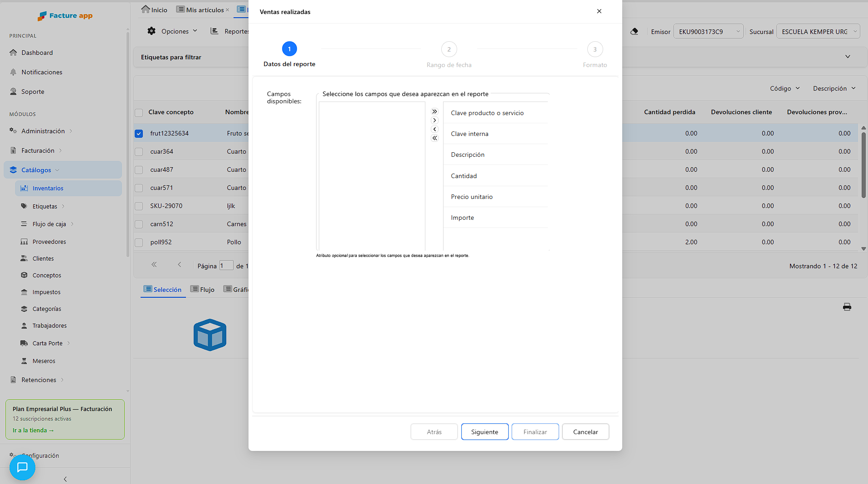The height and width of the screenshot is (484, 868).
Task: Click the Siguiente button
Action: [x=484, y=431]
